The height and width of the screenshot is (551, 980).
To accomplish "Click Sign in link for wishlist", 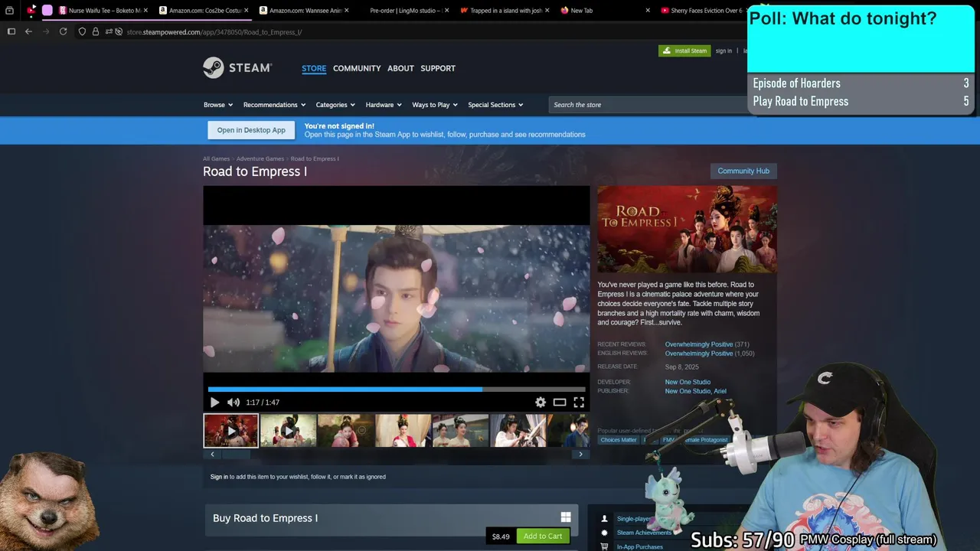I will [x=219, y=477].
